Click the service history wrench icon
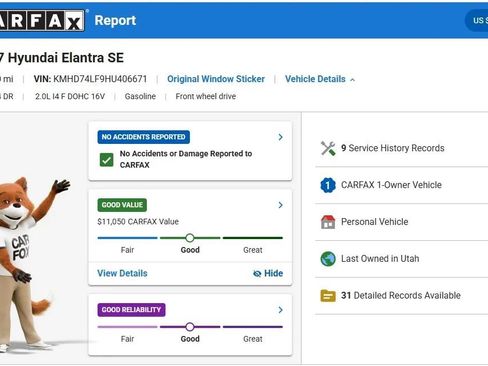Screen dimensions: 488x366 [328, 148]
